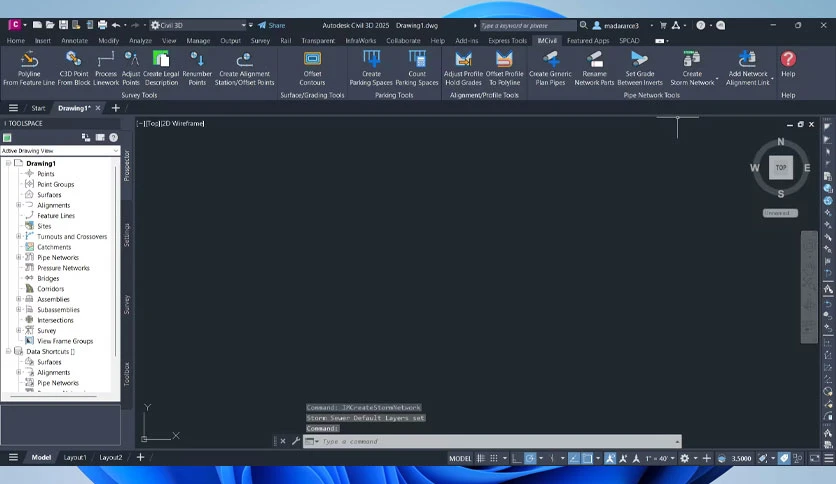Image resolution: width=836 pixels, height=484 pixels.
Task: Open Process Linework tool
Action: pyautogui.click(x=106, y=68)
